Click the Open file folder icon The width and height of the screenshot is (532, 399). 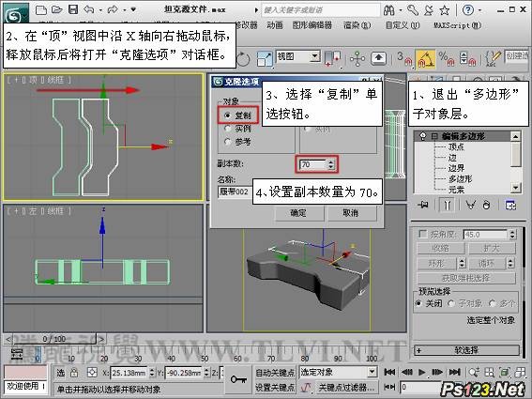click(x=56, y=9)
